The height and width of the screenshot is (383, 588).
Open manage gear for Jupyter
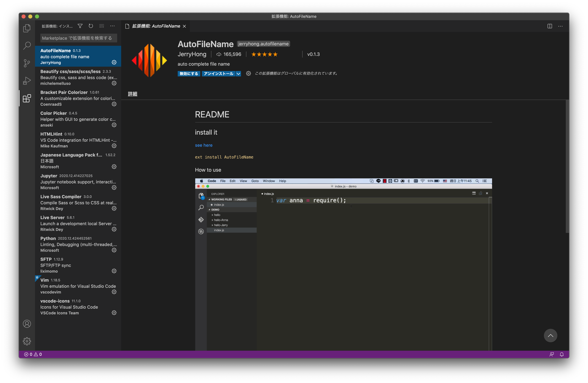pyautogui.click(x=114, y=188)
